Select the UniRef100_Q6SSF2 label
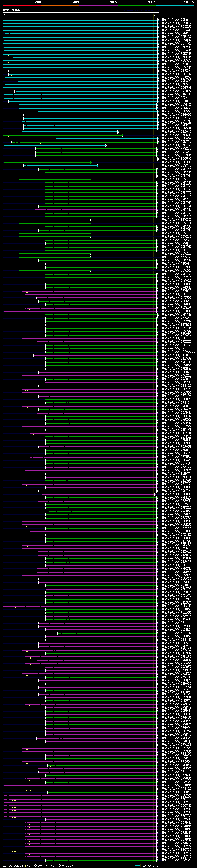The width and height of the screenshot is (197, 868). coord(177,165)
